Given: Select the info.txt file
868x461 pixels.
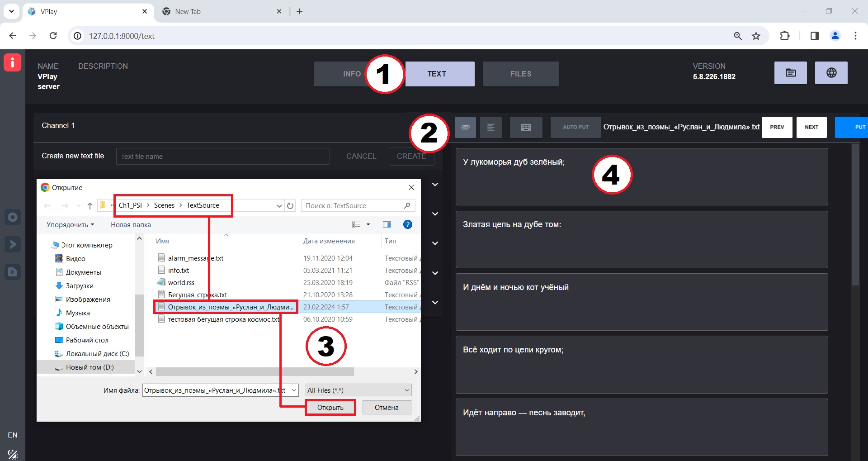Looking at the screenshot, I should point(179,271).
